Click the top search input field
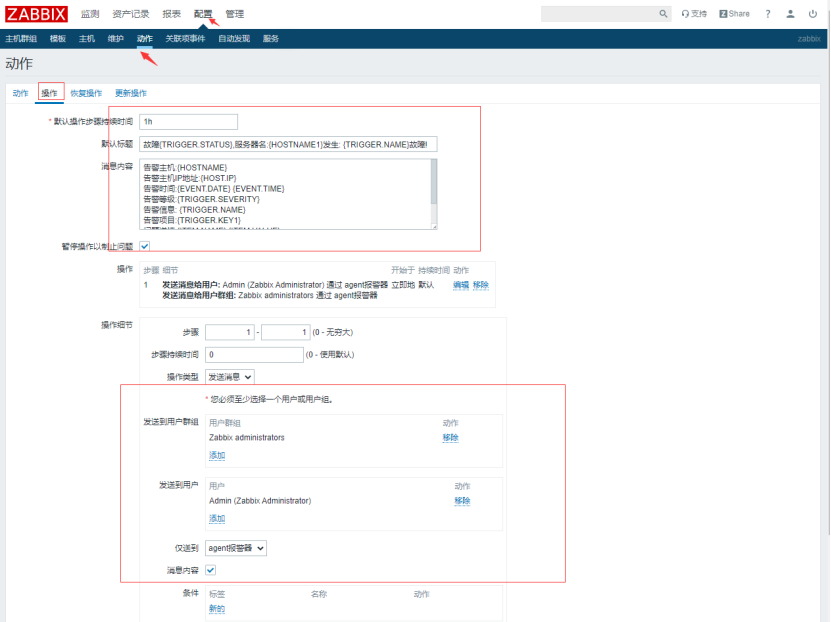This screenshot has width=831, height=622. click(599, 14)
